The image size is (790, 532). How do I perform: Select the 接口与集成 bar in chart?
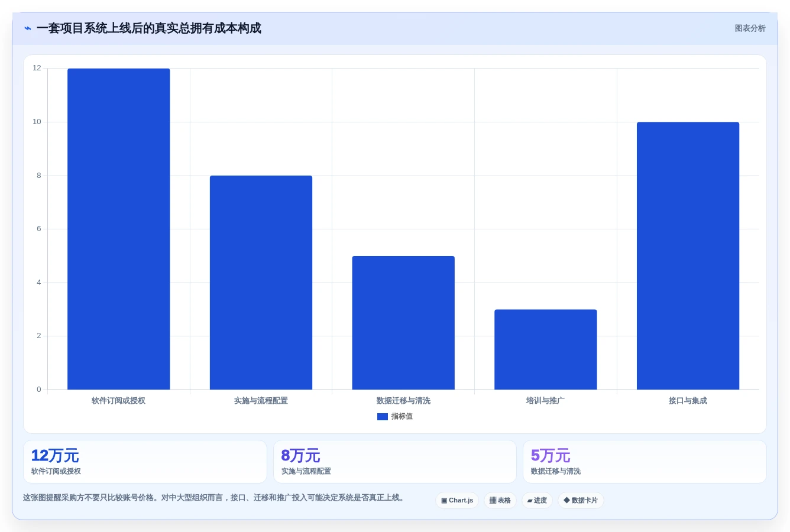688,256
